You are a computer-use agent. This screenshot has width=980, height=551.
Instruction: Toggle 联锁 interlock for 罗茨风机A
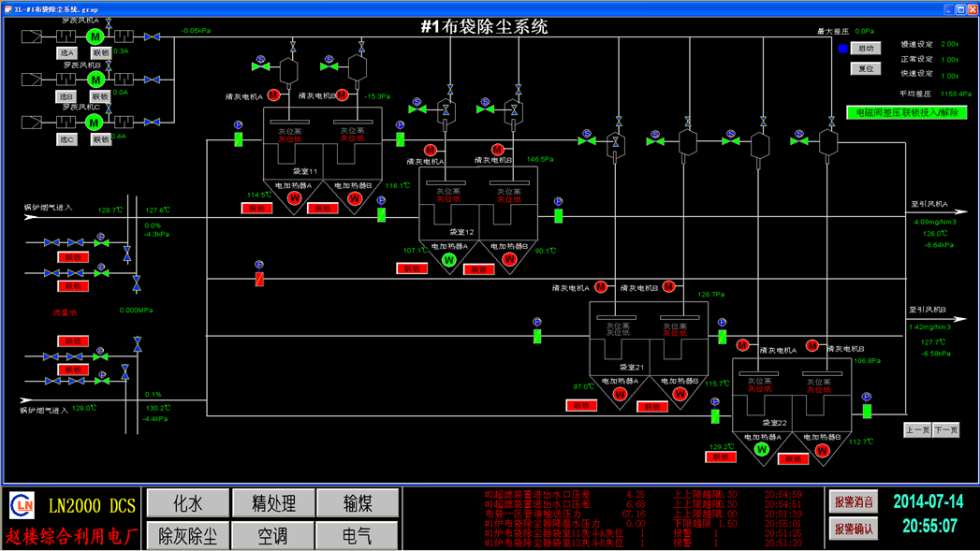point(101,53)
